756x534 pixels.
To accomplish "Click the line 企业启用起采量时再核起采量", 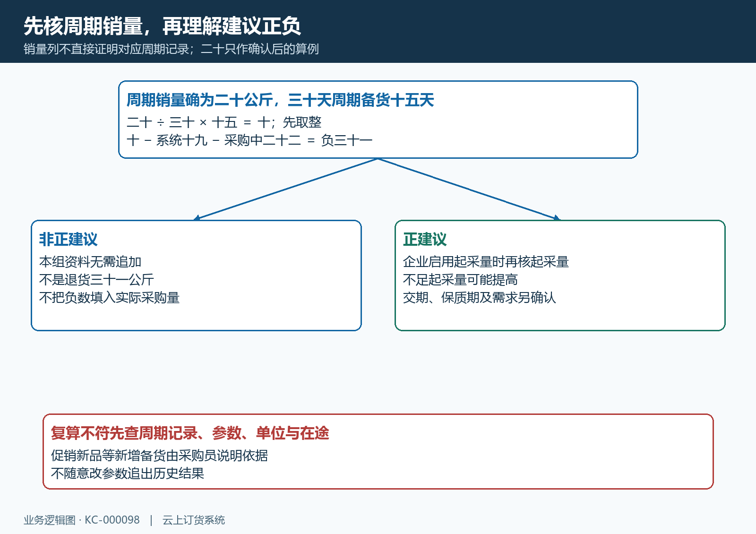I will tap(486, 262).
